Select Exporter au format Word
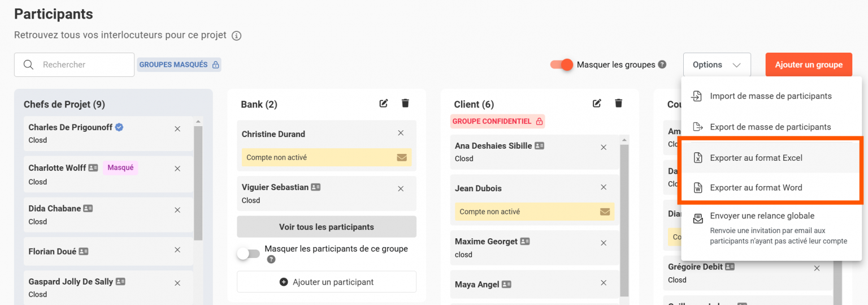868x305 pixels. point(756,188)
